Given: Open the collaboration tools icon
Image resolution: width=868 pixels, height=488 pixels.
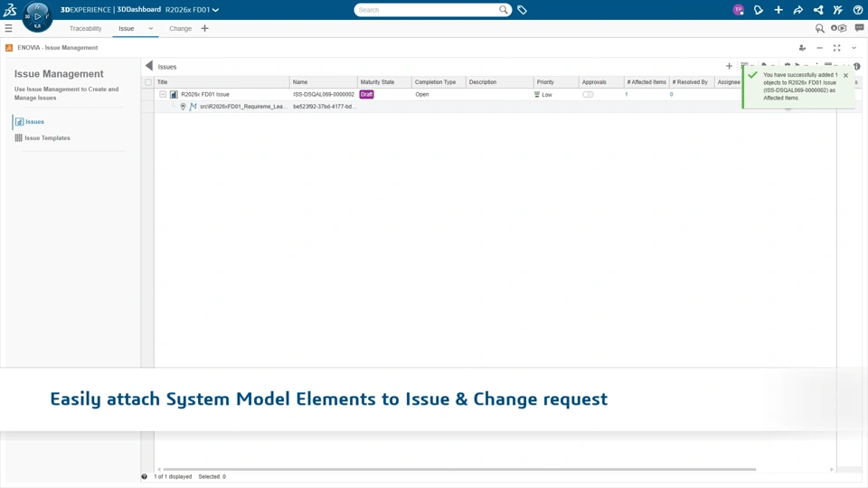Looking at the screenshot, I should pyautogui.click(x=838, y=10).
